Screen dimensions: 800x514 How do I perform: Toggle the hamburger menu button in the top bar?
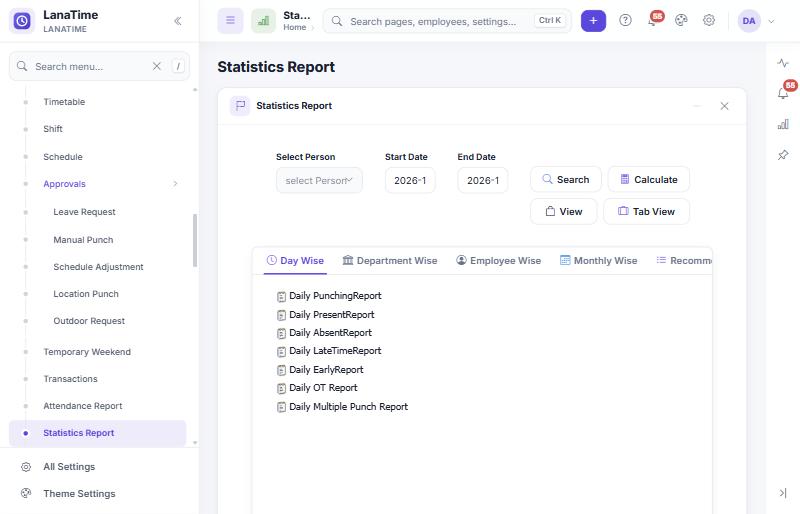click(231, 21)
